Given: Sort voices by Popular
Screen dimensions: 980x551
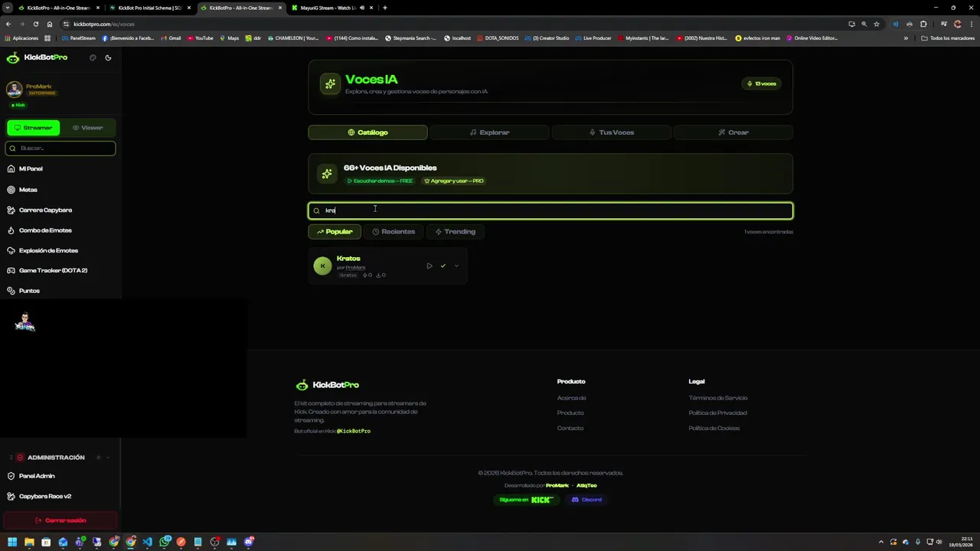Looking at the screenshot, I should tap(335, 232).
